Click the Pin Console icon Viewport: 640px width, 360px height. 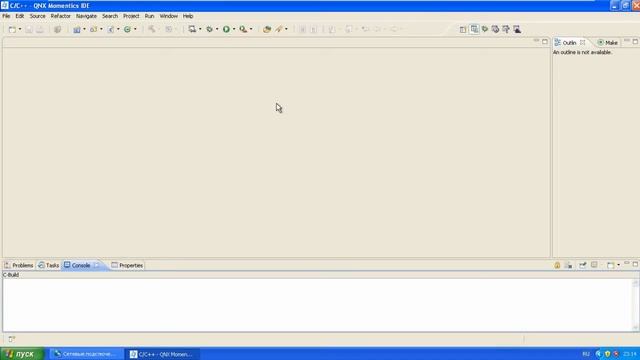(x=583, y=265)
